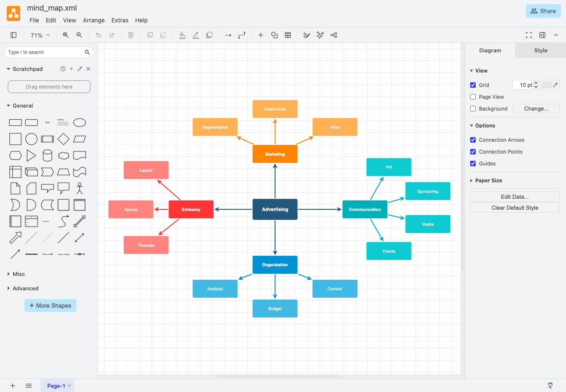566x392 pixels.
Task: Click the zoom in magnifier icon
Action: click(66, 35)
